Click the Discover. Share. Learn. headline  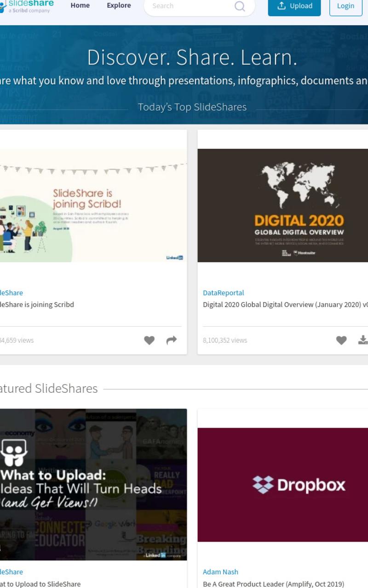(x=192, y=57)
